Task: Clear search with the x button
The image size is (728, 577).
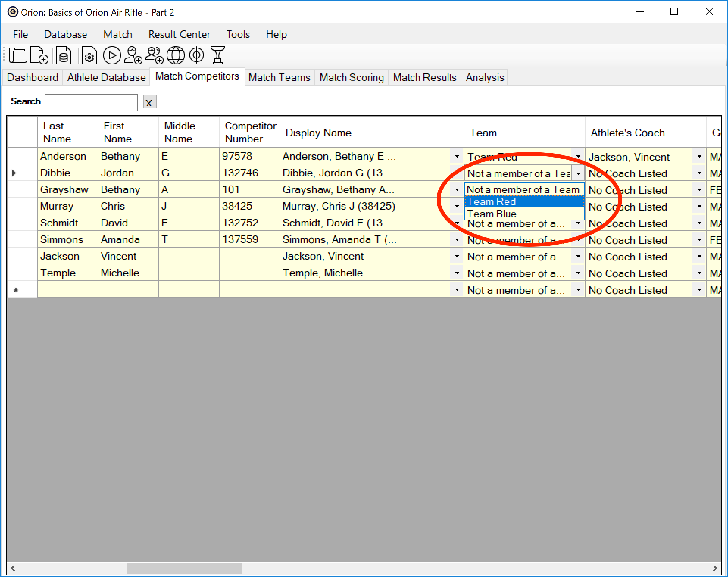Action: coord(149,102)
